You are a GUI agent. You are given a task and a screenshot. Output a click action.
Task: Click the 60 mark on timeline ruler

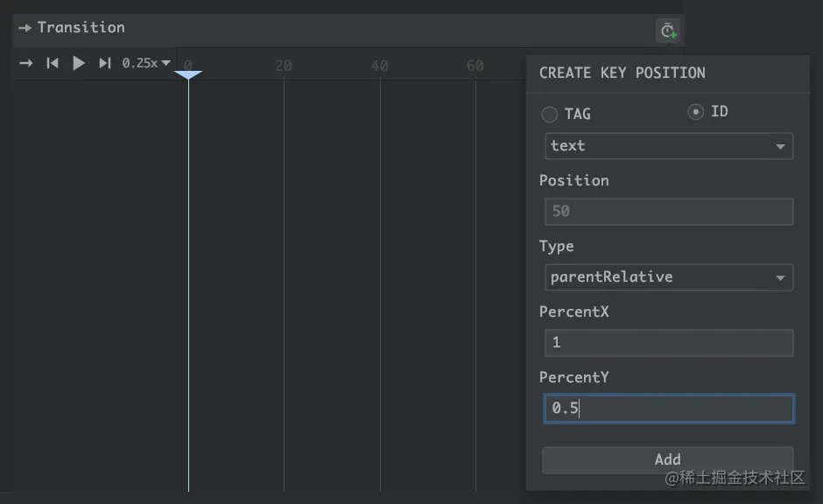[475, 66]
